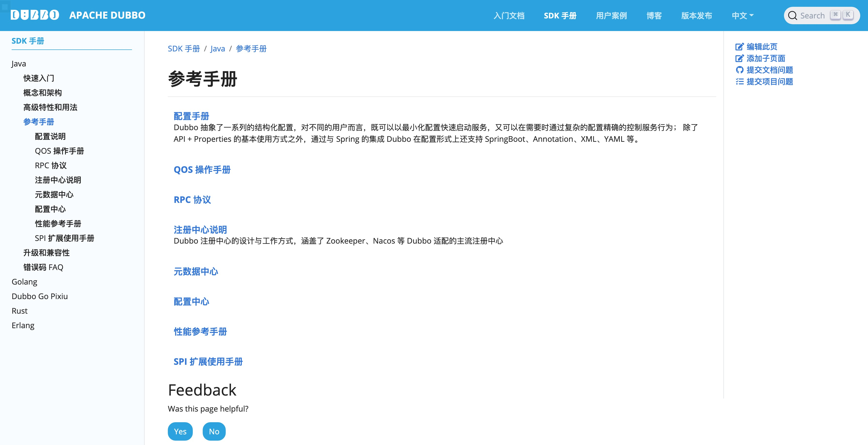Click the Java breadcrumb link

pos(218,49)
